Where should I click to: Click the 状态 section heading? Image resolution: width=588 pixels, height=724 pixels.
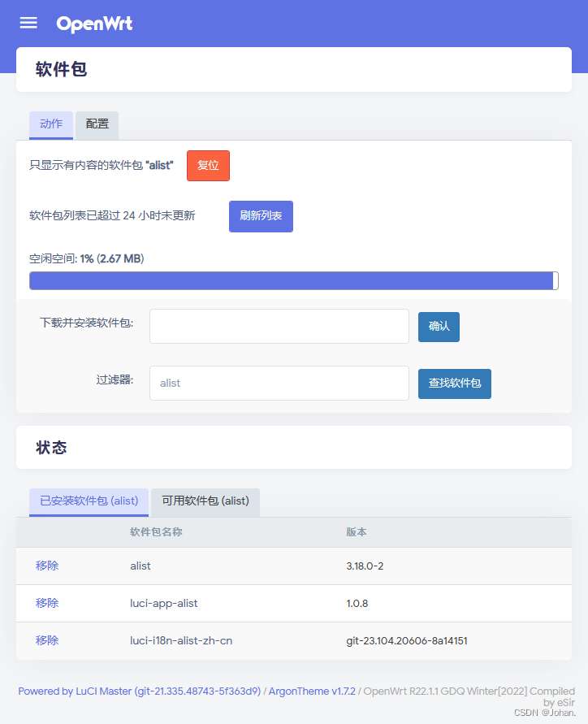pos(51,448)
